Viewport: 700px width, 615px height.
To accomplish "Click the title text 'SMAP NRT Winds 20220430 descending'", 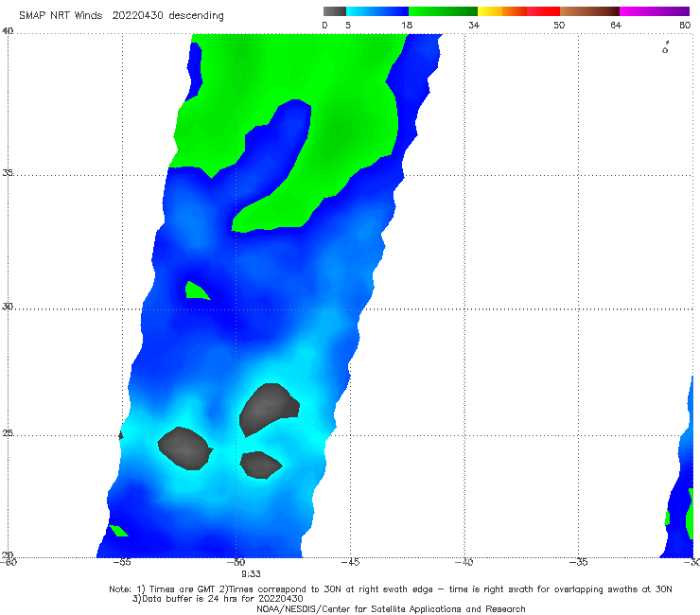I will (121, 16).
